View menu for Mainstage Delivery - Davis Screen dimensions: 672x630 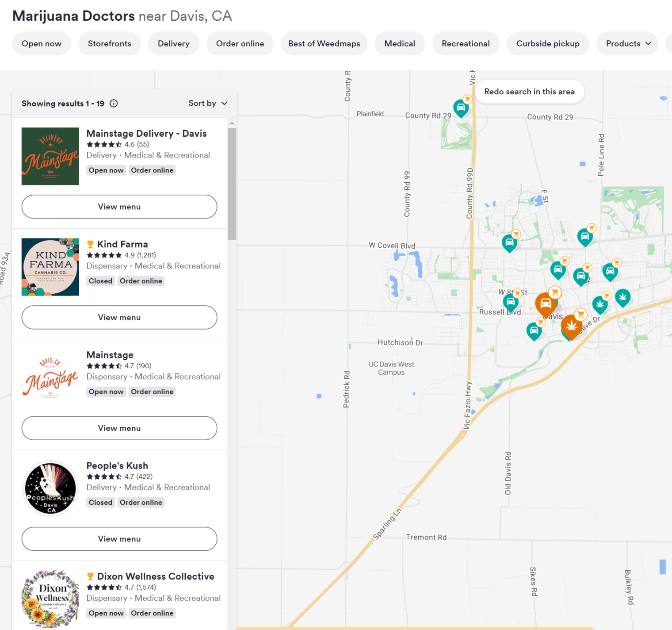pos(119,207)
